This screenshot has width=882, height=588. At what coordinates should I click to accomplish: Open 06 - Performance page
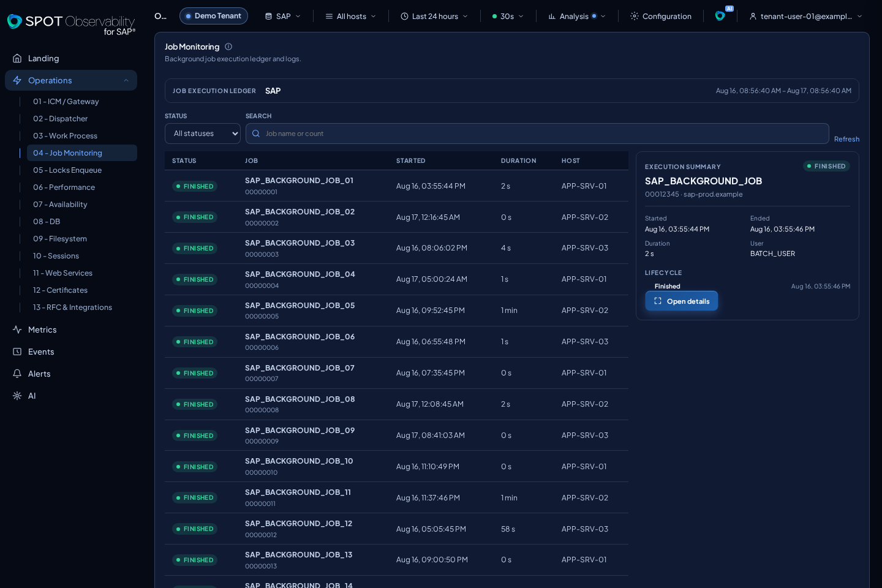coord(82,187)
